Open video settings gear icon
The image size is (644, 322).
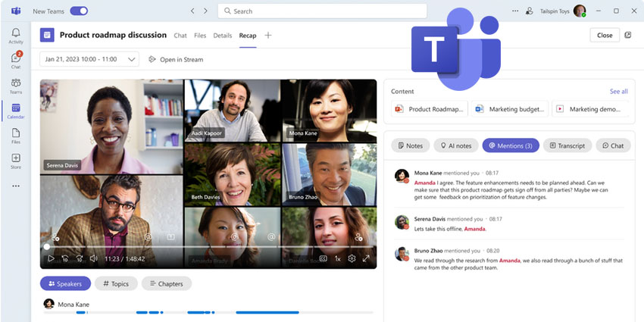[x=352, y=258]
